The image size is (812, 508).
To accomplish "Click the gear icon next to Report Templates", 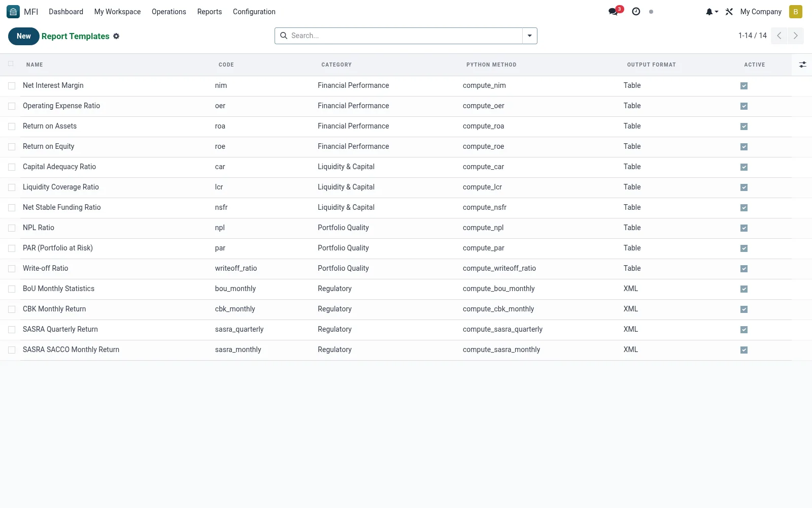I will [116, 36].
